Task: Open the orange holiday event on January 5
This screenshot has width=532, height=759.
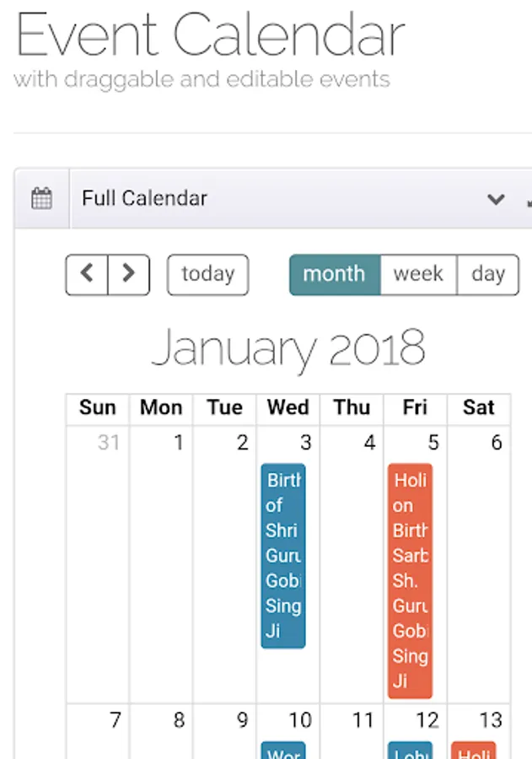Action: click(410, 580)
